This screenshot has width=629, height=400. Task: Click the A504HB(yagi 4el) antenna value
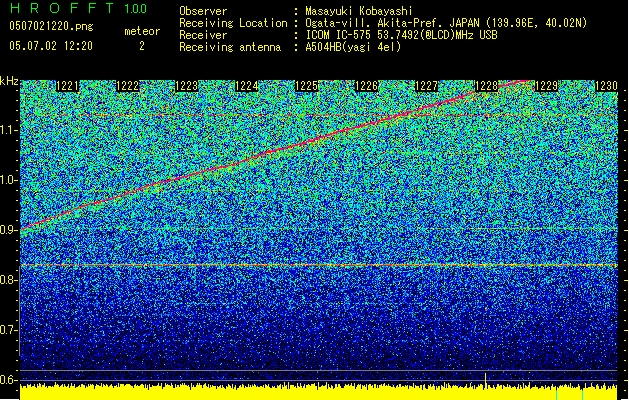click(x=353, y=47)
